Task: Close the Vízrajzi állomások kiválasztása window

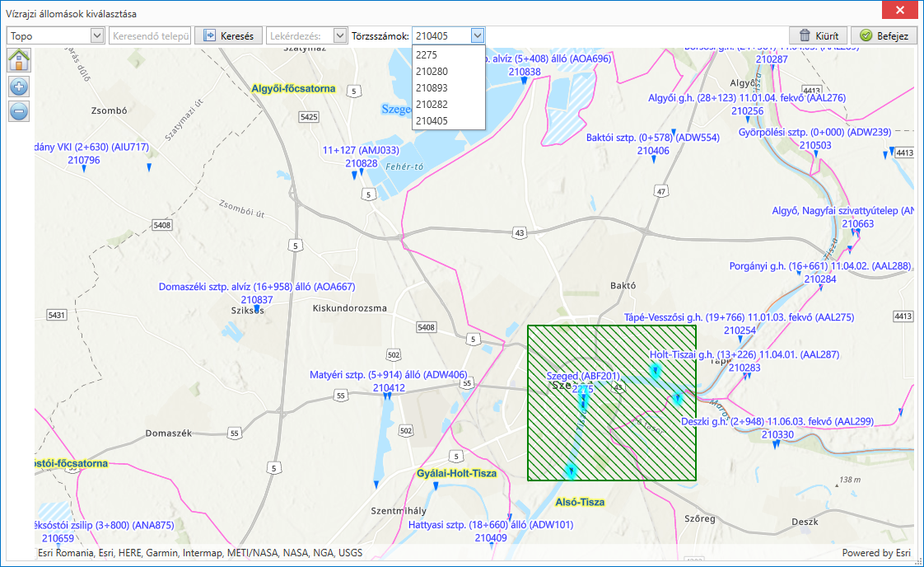Action: click(x=900, y=10)
